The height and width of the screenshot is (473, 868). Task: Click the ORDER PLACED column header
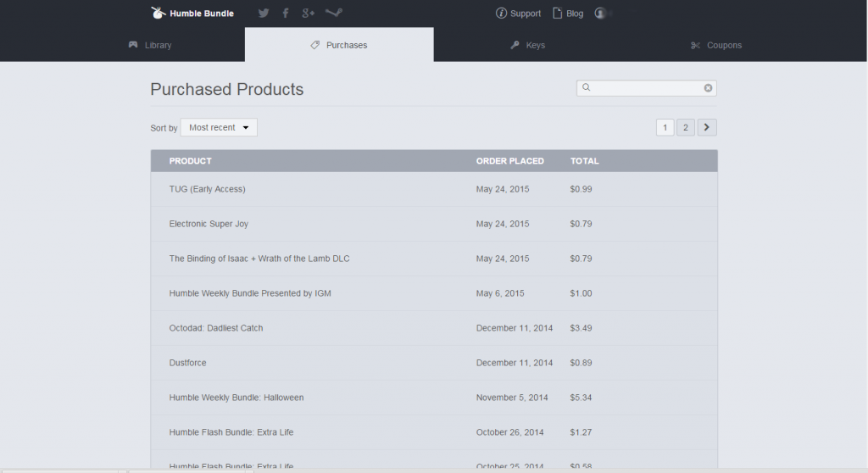pos(509,161)
